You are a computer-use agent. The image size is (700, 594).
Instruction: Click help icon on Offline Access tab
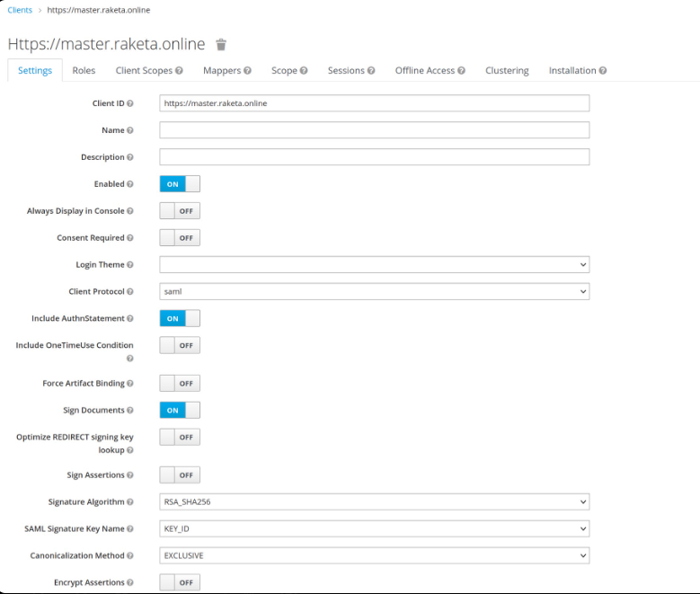pos(461,71)
